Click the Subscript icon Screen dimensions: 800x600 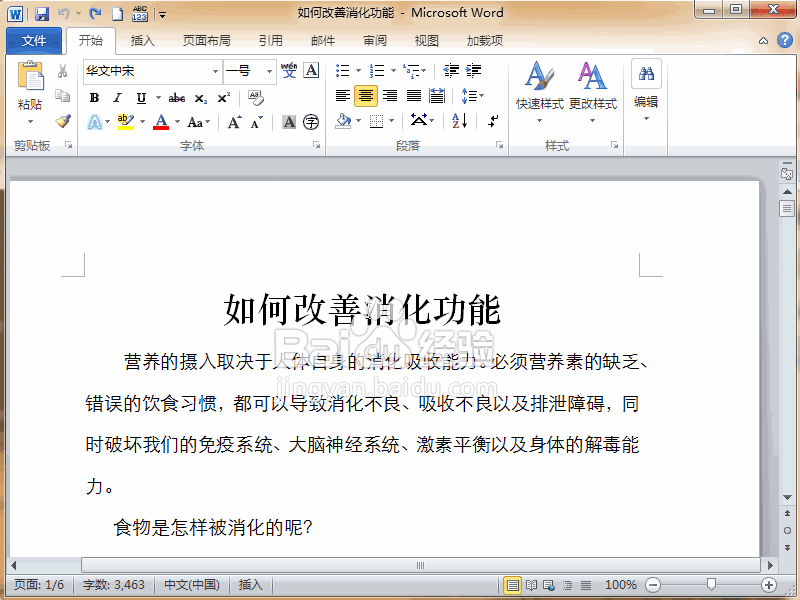pyautogui.click(x=200, y=98)
